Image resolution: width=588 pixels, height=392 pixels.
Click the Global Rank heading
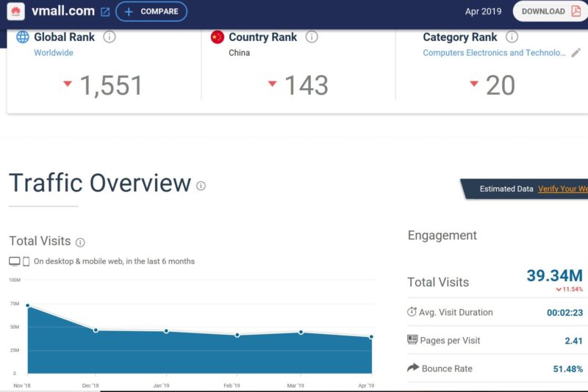64,37
